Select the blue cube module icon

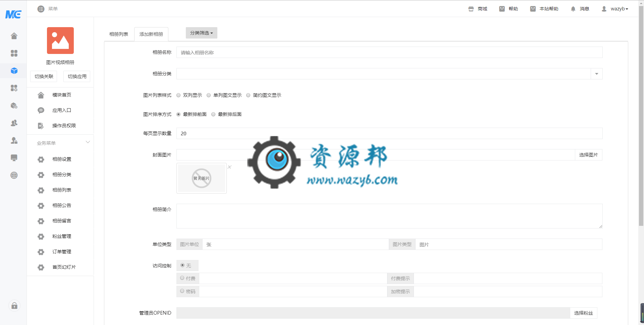(x=14, y=71)
